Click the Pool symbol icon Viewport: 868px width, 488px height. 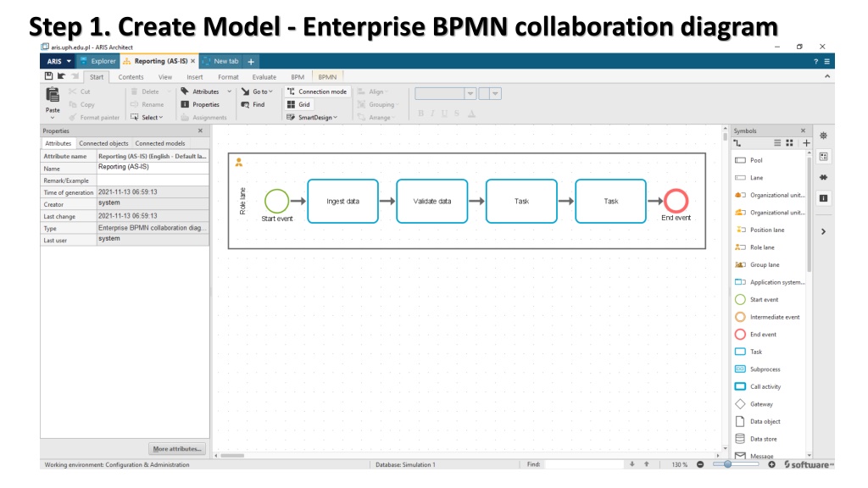pyautogui.click(x=739, y=160)
